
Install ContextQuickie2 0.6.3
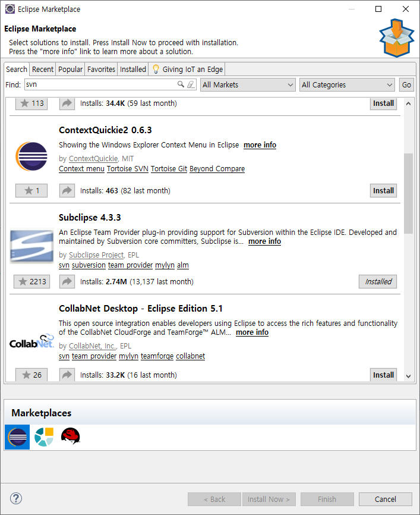click(383, 190)
